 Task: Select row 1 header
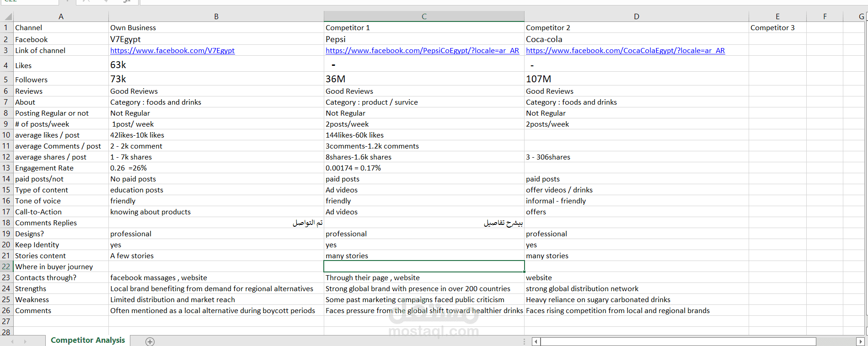6,27
